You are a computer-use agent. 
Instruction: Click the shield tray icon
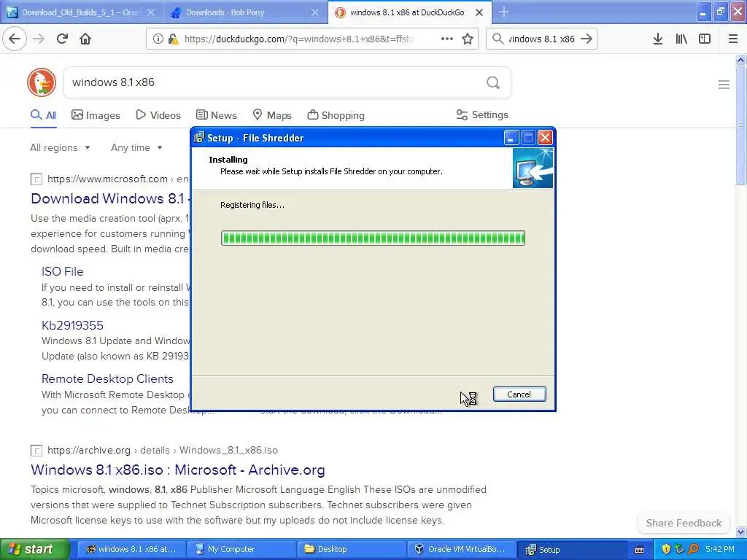[x=665, y=549]
